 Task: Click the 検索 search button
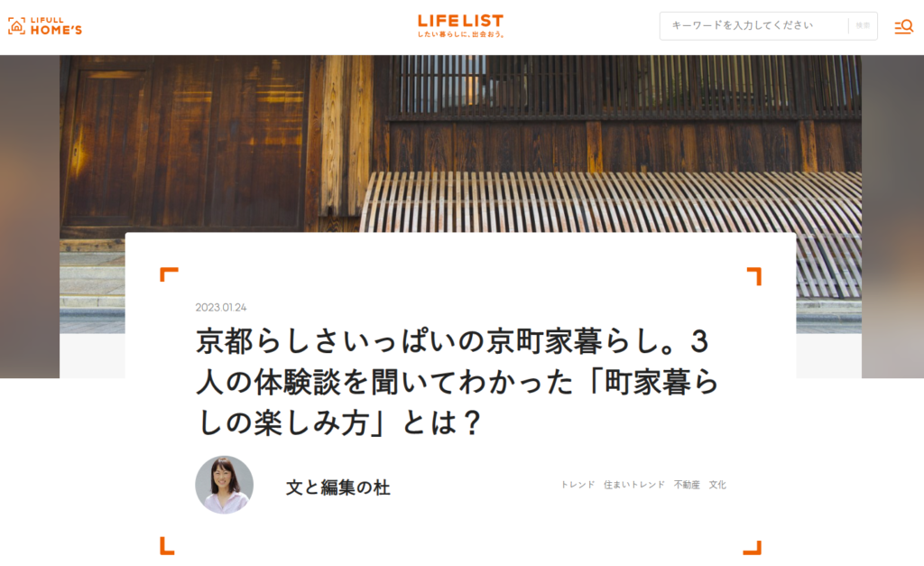tap(863, 26)
